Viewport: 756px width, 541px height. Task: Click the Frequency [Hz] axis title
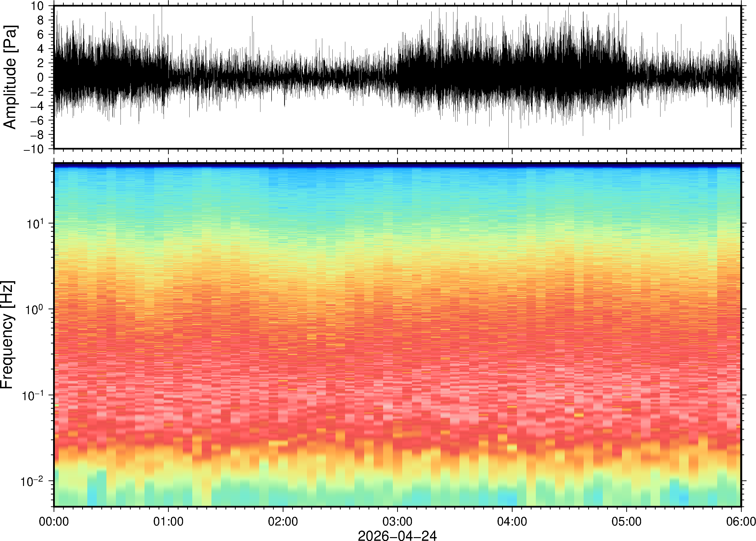click(x=7, y=335)
